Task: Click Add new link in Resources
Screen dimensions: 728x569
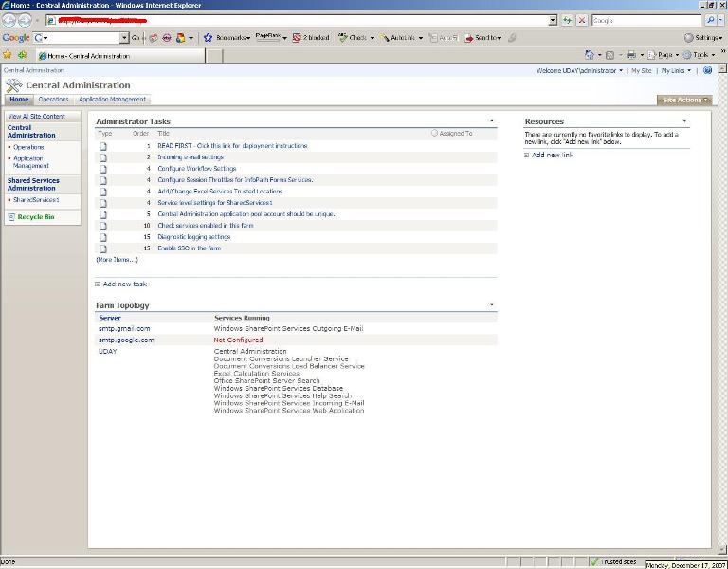Action: 553,156
